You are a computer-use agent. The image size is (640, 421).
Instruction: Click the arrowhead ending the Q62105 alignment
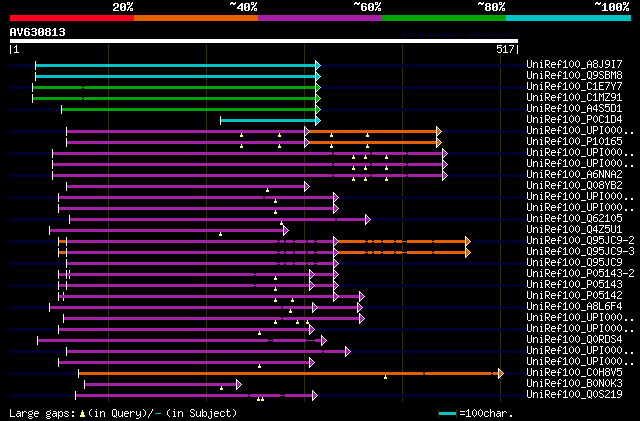[368, 220]
